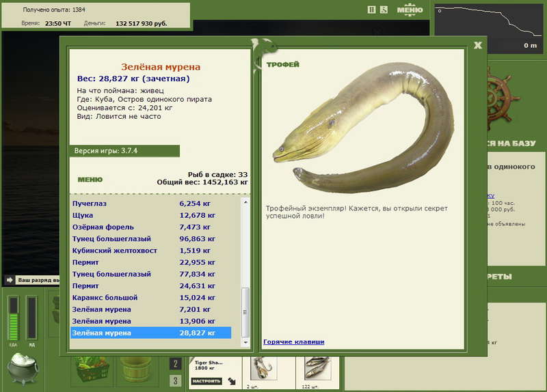The height and width of the screenshot is (392, 547).
Task: Click the S icon beside pause
Action: pos(384,10)
